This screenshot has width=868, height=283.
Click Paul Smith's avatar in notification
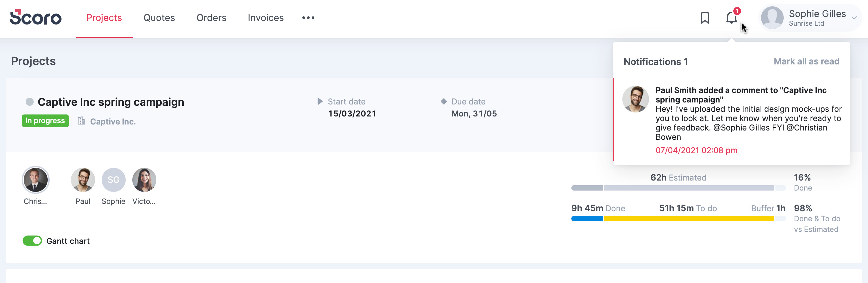(635, 99)
